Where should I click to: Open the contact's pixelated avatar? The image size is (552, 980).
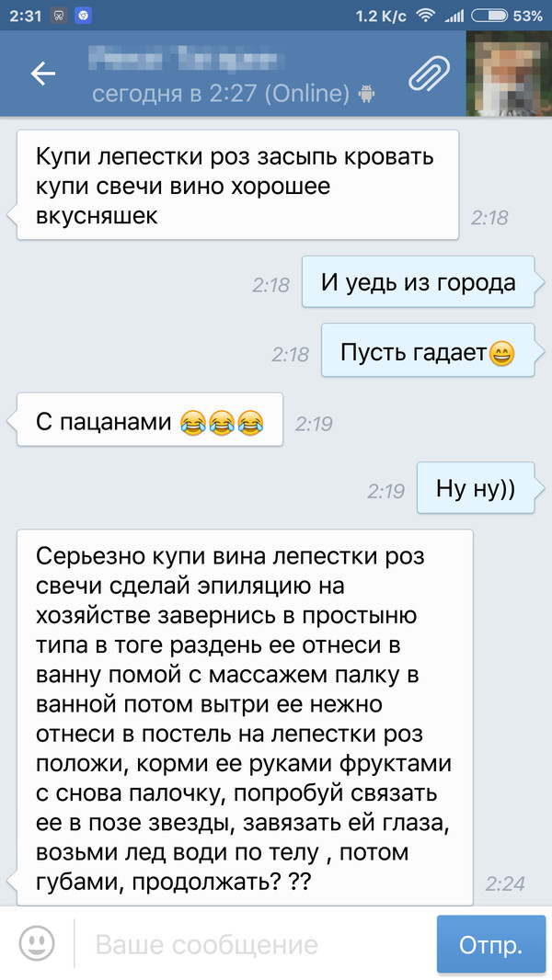509,74
